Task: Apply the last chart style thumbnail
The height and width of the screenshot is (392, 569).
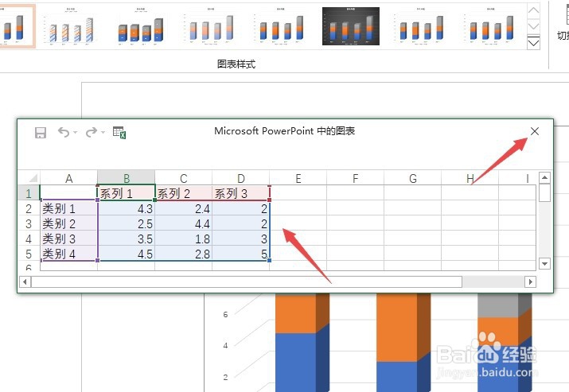Action: 491,26
